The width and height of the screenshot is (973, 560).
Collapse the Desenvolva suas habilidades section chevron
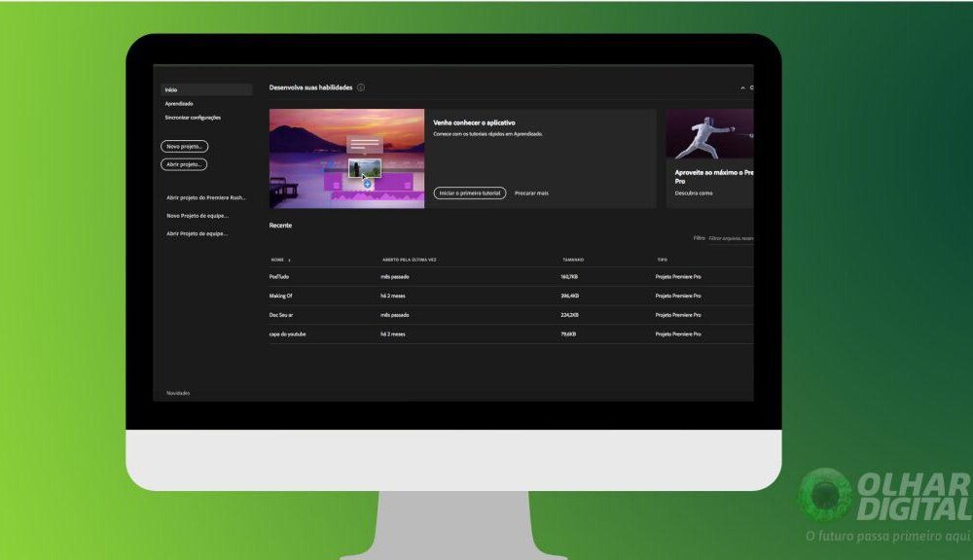pyautogui.click(x=742, y=87)
